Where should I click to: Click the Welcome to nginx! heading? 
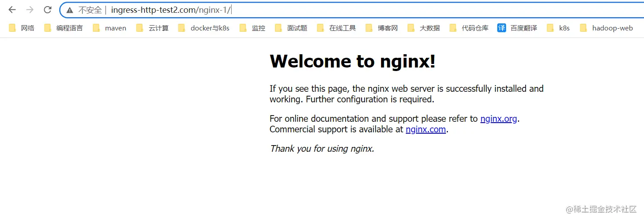click(x=353, y=61)
